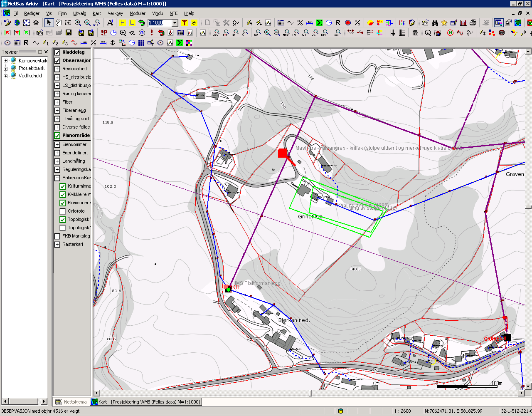The width and height of the screenshot is (532, 416).
Task: Toggle the Planområde layer checkbox
Action: coord(57,136)
